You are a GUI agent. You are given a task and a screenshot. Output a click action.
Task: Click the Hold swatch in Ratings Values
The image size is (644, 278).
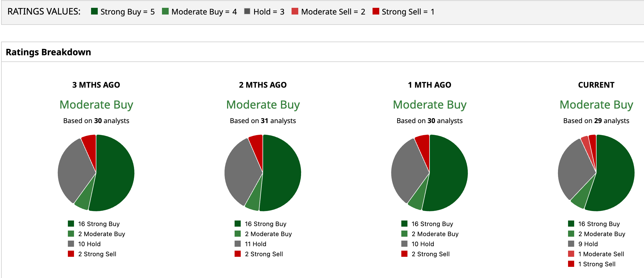[x=247, y=11]
